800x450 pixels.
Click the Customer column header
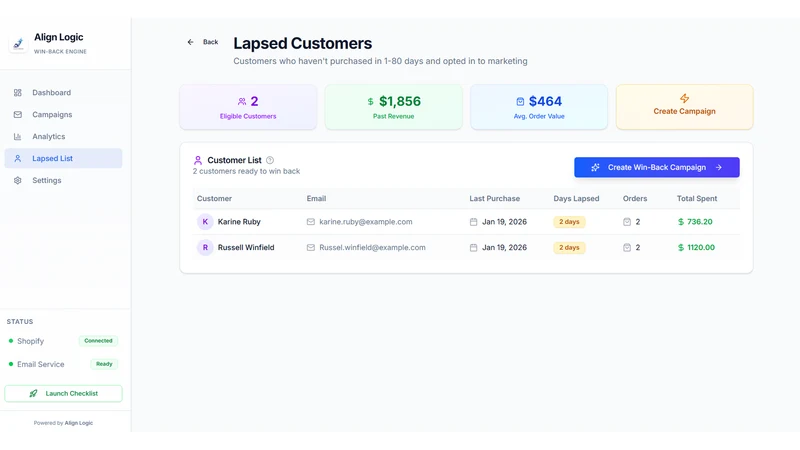(x=214, y=198)
